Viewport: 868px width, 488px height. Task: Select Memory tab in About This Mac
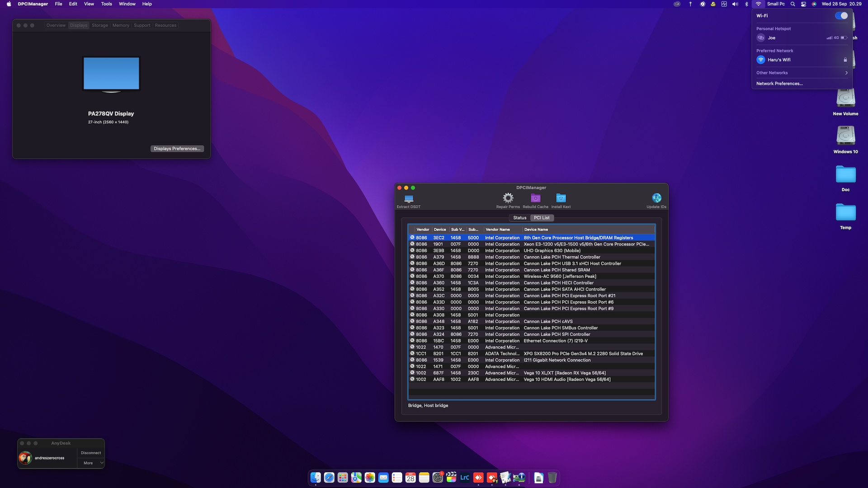tap(121, 25)
